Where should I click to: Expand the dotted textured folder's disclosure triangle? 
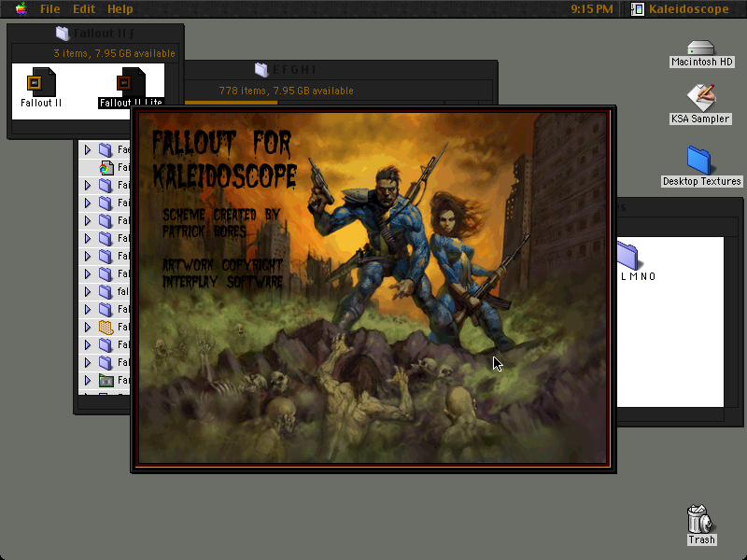(88, 328)
